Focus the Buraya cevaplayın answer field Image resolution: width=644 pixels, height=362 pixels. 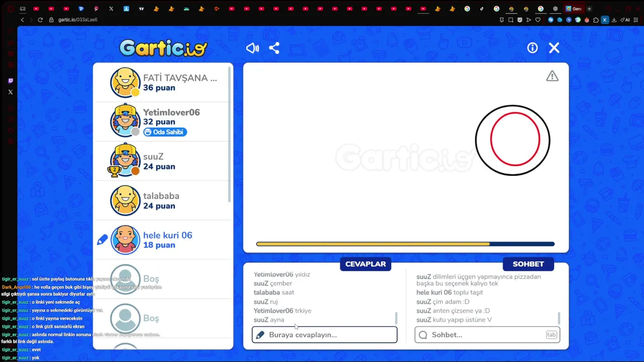click(325, 335)
